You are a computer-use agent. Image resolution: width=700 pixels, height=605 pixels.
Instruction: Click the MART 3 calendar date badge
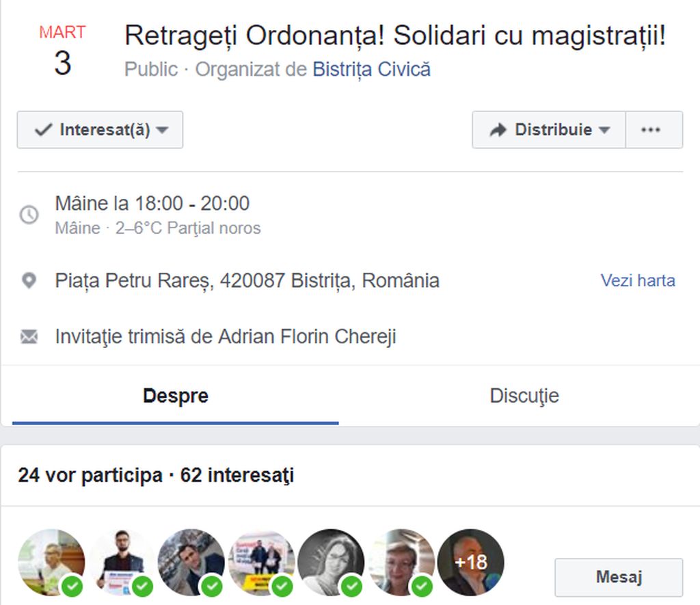point(62,53)
